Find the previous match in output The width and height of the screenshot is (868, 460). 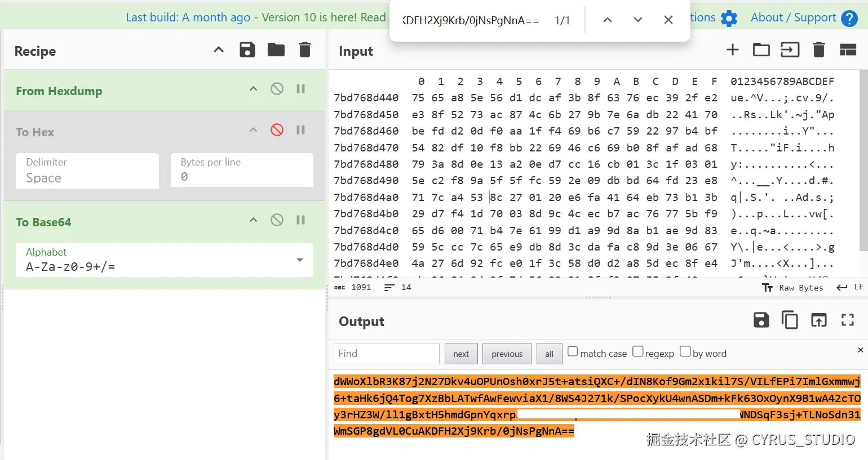[x=507, y=354]
